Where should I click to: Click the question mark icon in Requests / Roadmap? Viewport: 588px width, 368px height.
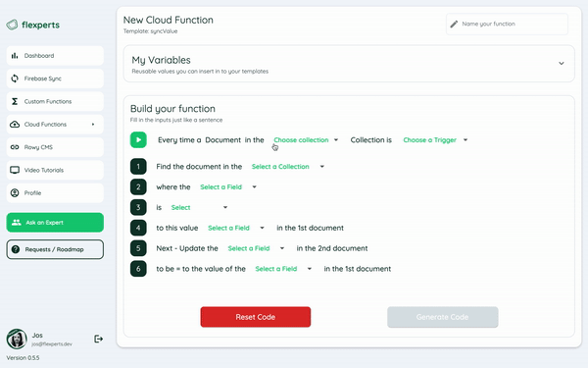pos(16,249)
